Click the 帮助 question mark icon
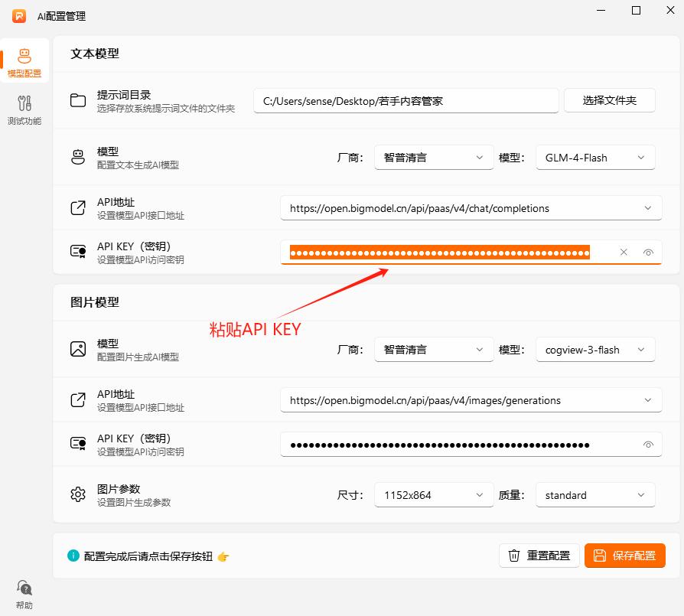Viewport: 684px width, 616px height. 23,588
